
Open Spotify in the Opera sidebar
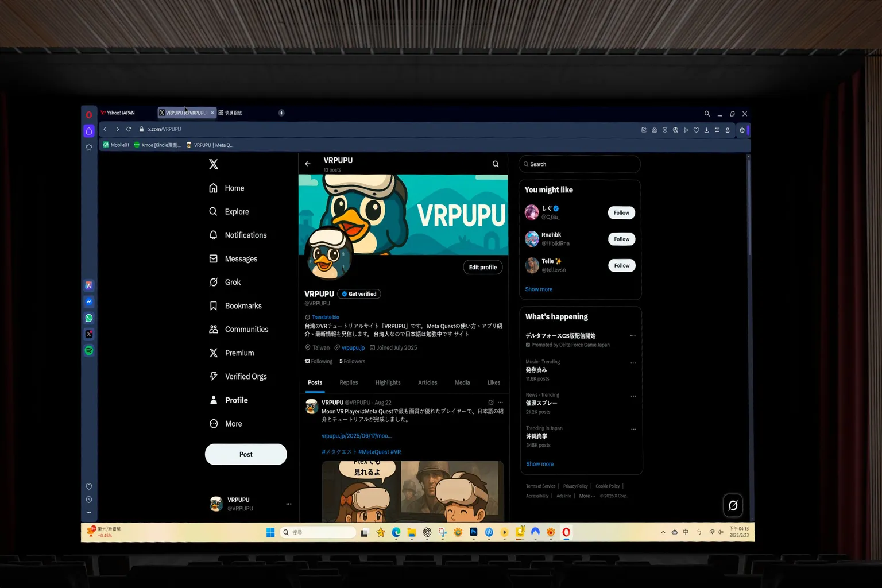[x=89, y=350]
